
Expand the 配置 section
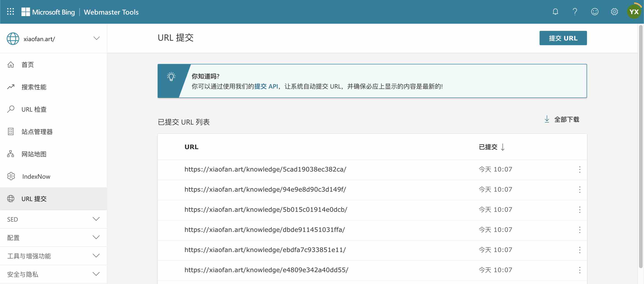[x=96, y=237]
